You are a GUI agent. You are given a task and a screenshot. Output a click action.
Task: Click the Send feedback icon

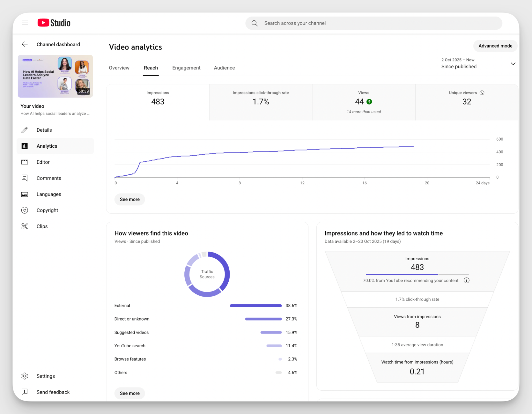pos(24,392)
